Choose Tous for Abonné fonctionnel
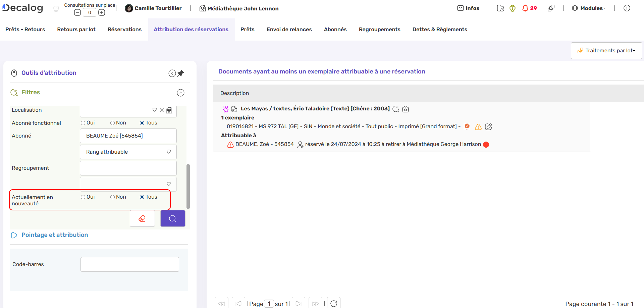644x308 pixels. tap(142, 123)
